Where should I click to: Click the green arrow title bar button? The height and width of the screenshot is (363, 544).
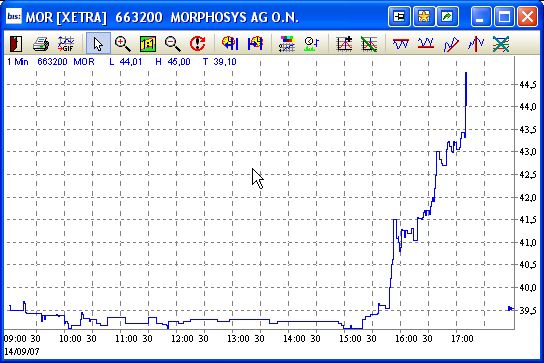tap(447, 16)
